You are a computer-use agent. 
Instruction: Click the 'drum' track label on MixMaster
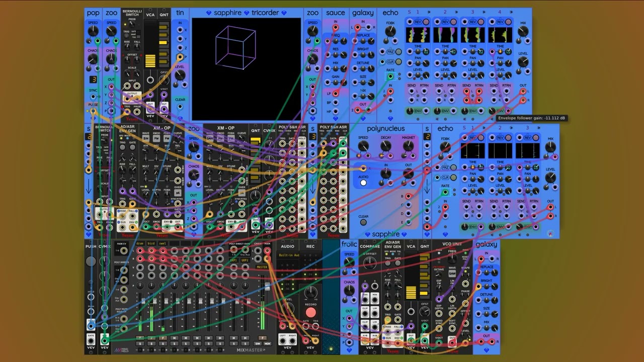(x=139, y=243)
